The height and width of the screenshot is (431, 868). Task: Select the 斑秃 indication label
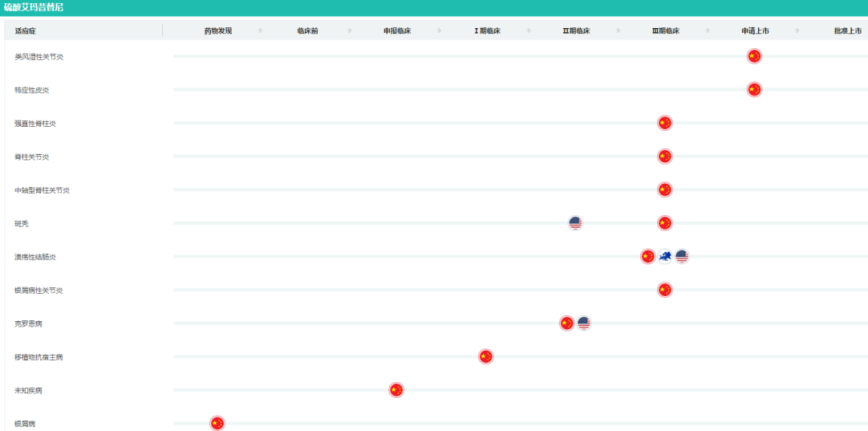tap(22, 224)
